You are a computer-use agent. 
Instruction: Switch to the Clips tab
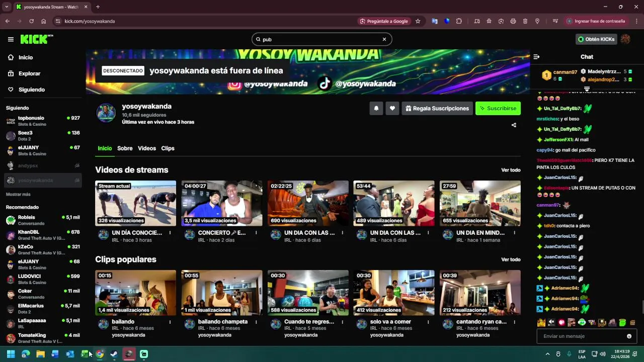pos(168,148)
